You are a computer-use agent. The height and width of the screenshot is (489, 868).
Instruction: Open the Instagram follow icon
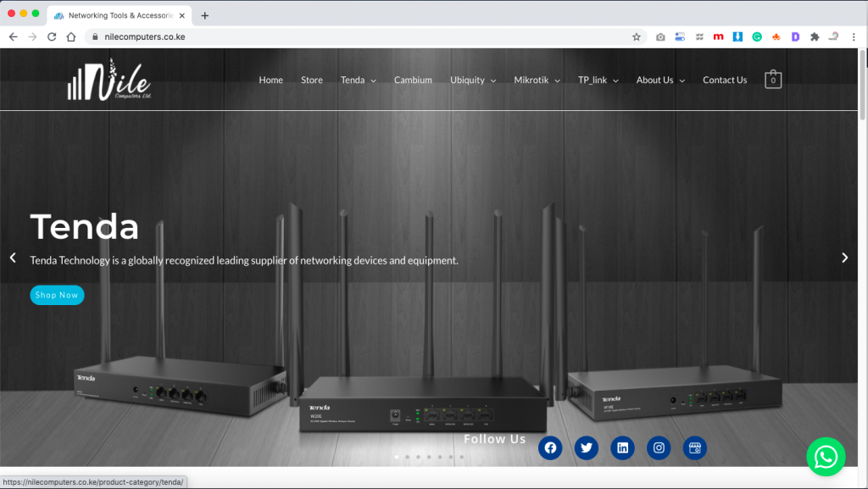[659, 447]
